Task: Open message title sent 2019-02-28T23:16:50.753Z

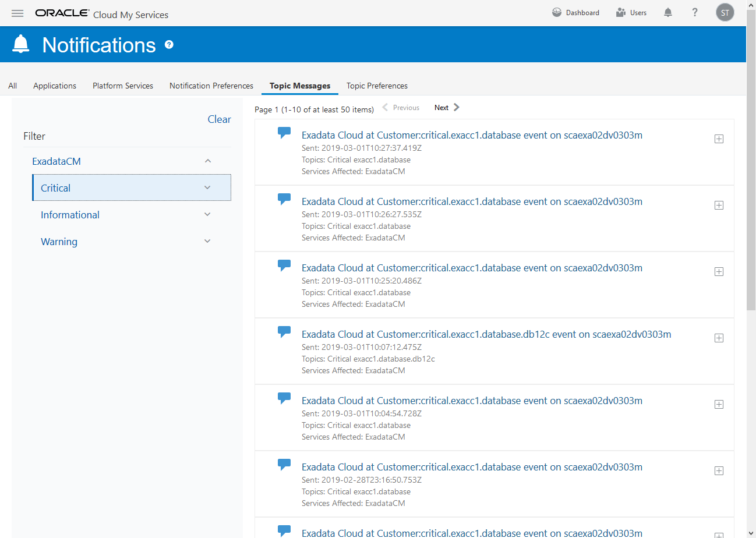Action: (x=472, y=467)
